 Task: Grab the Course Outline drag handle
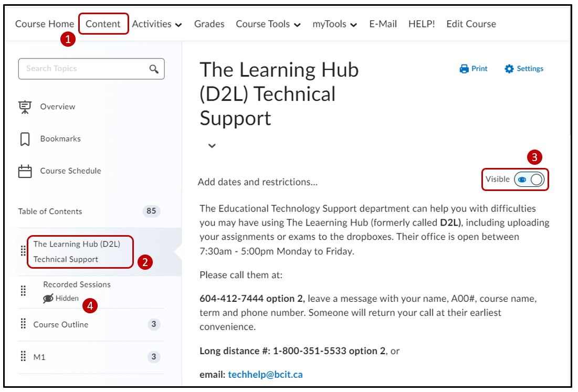(x=23, y=324)
